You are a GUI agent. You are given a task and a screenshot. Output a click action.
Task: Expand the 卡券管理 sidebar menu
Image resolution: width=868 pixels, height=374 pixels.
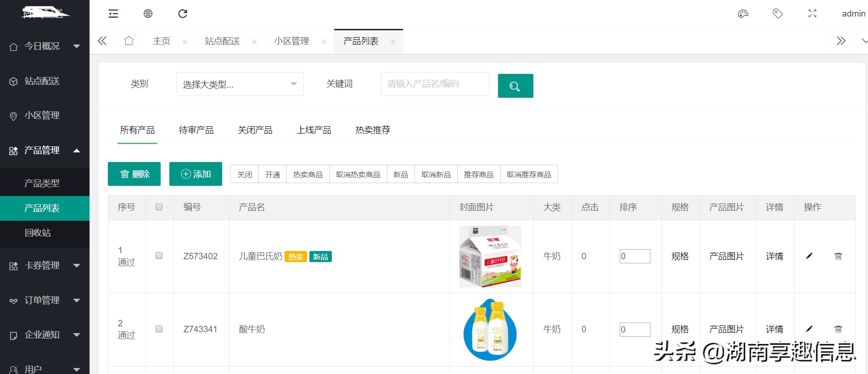click(45, 265)
